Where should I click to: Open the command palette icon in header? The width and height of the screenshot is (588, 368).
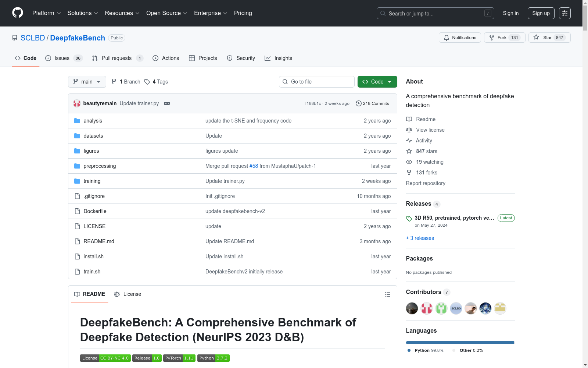[x=565, y=13]
